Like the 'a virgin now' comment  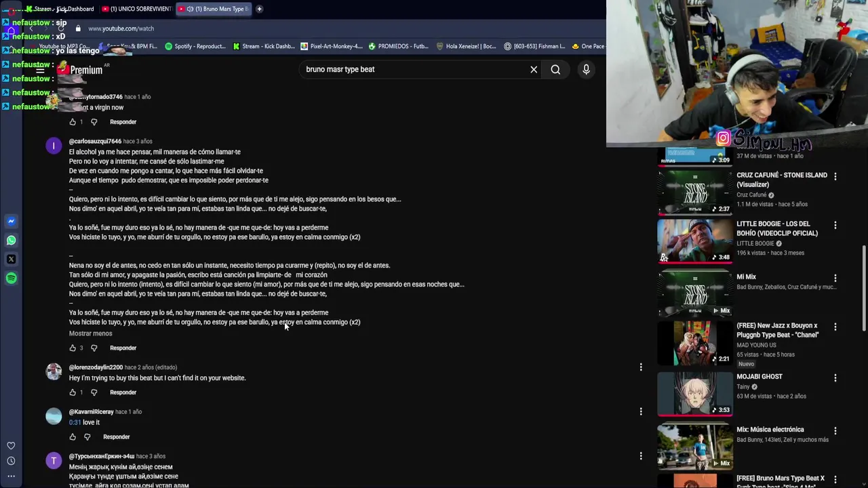73,122
